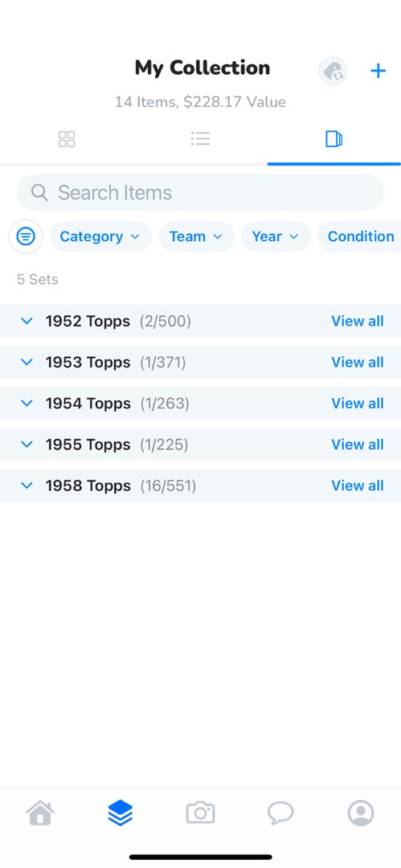
Task: Expand the 1952 Topps set chevron
Action: pos(27,321)
